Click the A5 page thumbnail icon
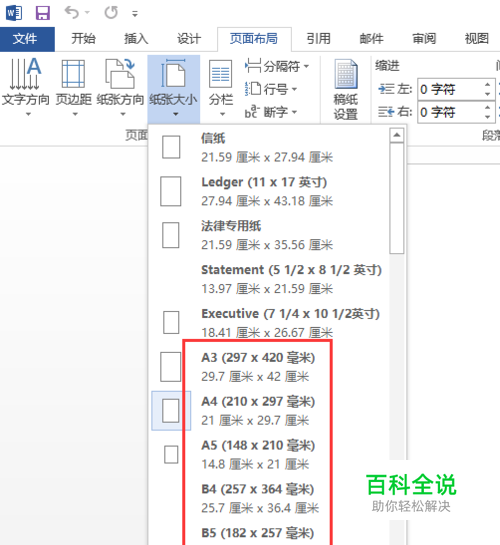The width and height of the screenshot is (500, 545). point(171,454)
